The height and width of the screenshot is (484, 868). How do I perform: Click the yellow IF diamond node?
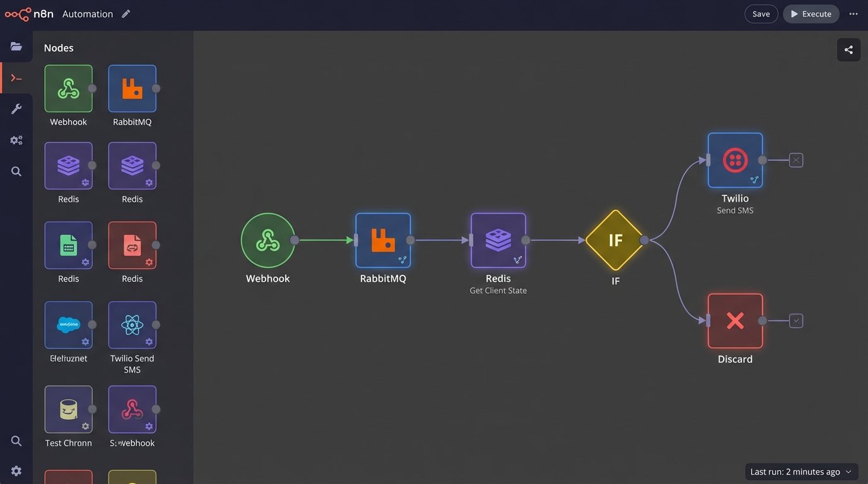[615, 240]
